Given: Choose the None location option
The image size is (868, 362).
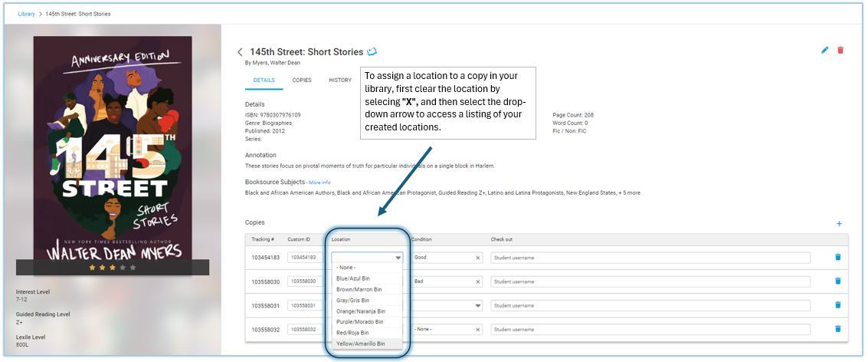Looking at the screenshot, I should 367,268.
